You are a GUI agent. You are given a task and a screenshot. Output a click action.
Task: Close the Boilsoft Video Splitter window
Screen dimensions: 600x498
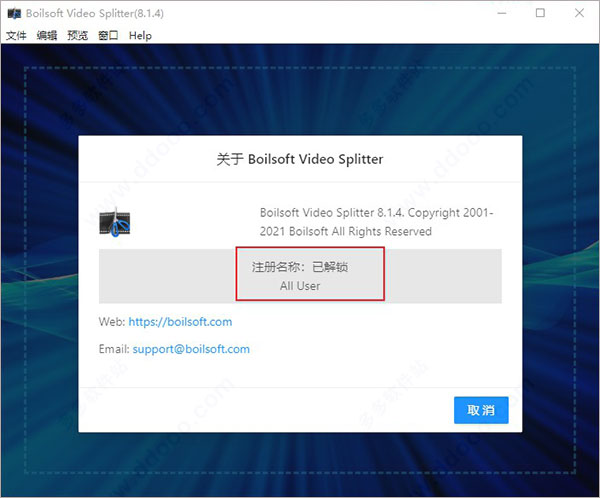tap(579, 13)
